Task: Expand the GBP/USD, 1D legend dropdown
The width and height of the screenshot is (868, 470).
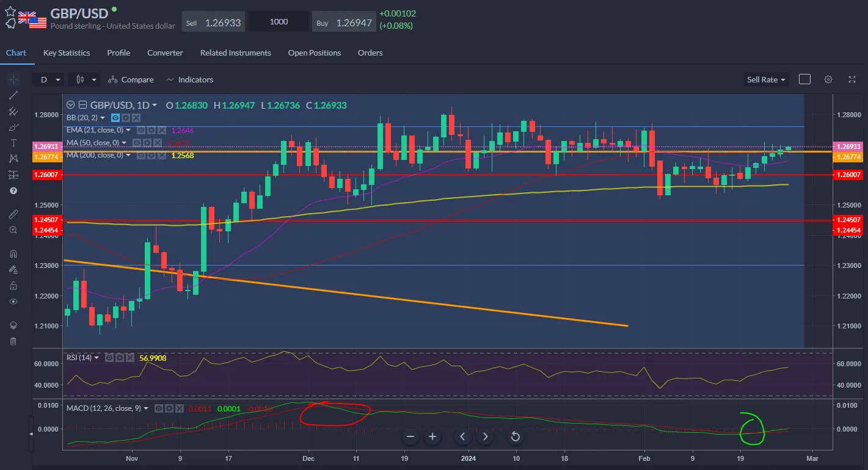Action: click(x=155, y=105)
